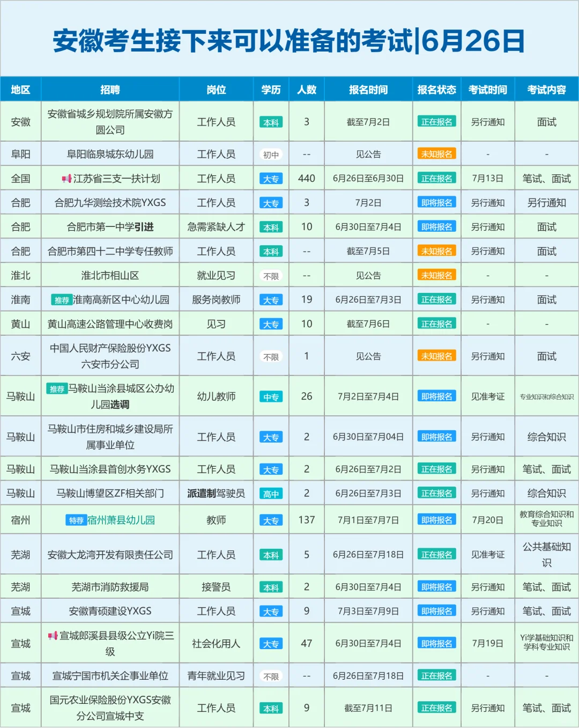The image size is (579, 728).
Task: Click 截至7月11日 deadline cell
Action: point(368,708)
